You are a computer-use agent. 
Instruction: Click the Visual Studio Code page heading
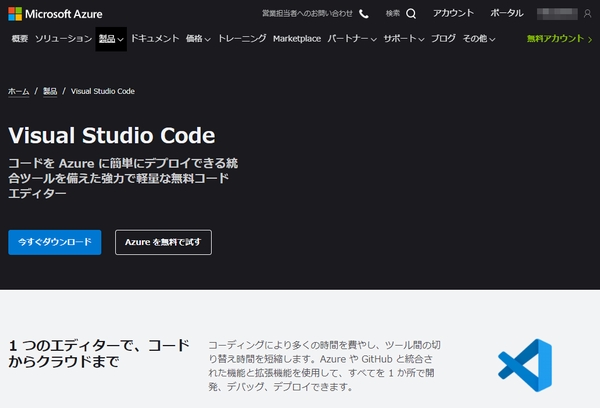(112, 135)
